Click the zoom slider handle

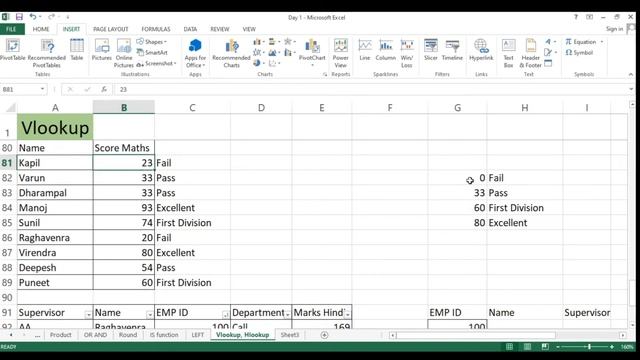[x=589, y=347]
